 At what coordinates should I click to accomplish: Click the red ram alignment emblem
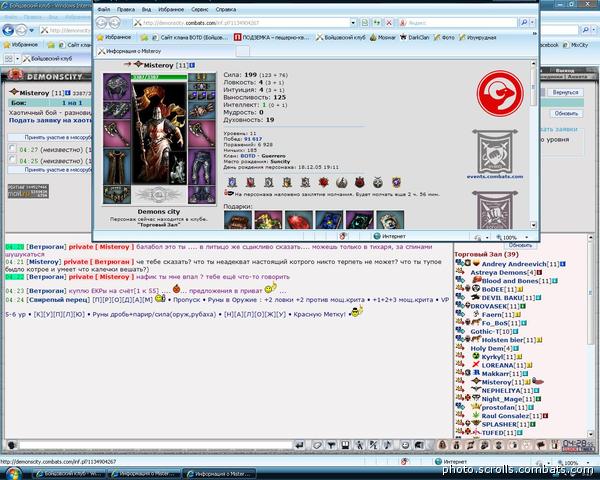click(500, 93)
